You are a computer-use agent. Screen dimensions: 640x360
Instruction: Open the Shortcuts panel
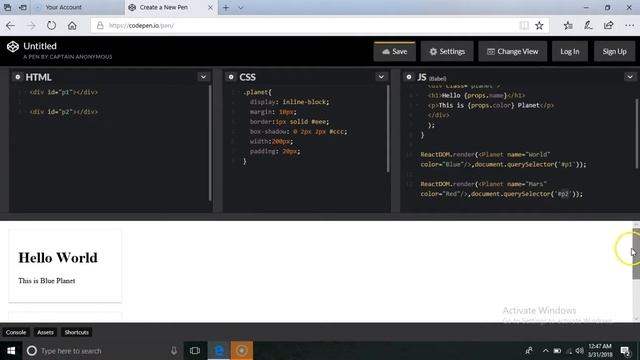point(77,332)
